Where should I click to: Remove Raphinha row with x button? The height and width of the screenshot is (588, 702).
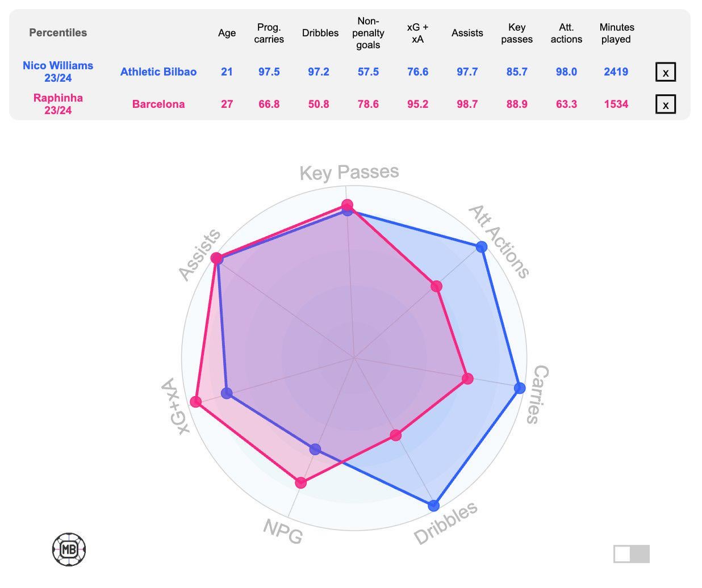[x=665, y=104]
